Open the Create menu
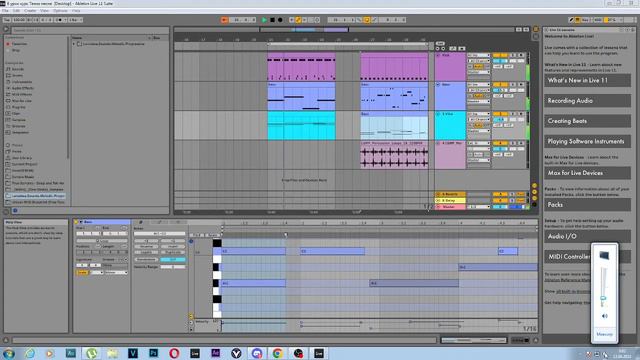 (x=30, y=11)
